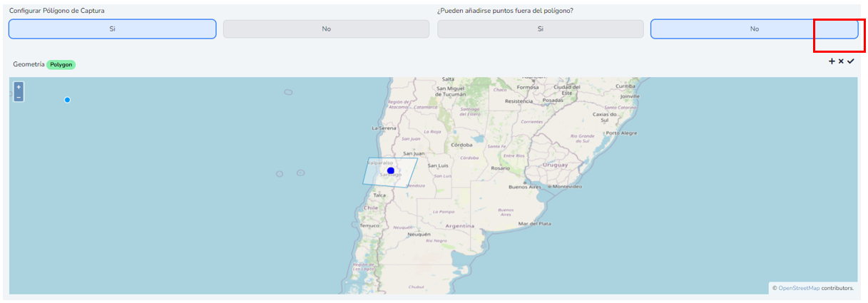Select Si for Configurar Polígono de Captura
Screen dimensions: 868x303
pyautogui.click(x=112, y=29)
